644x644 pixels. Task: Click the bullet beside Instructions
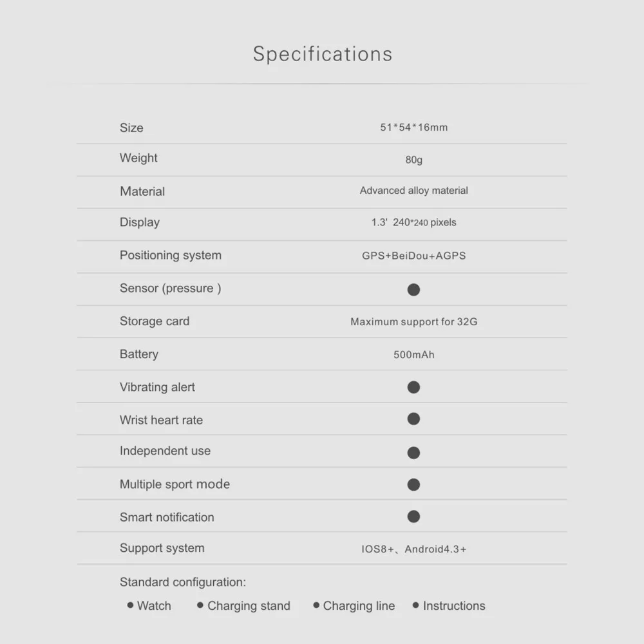tap(415, 605)
